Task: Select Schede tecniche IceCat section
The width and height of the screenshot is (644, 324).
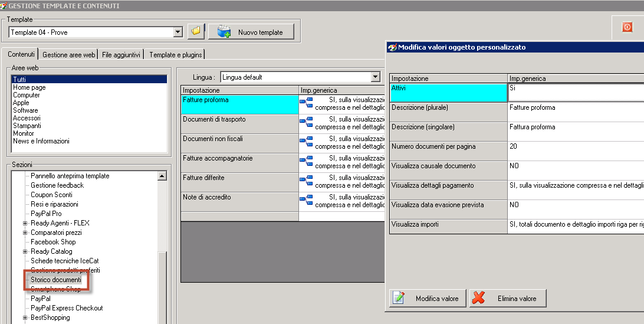Action: coord(64,261)
